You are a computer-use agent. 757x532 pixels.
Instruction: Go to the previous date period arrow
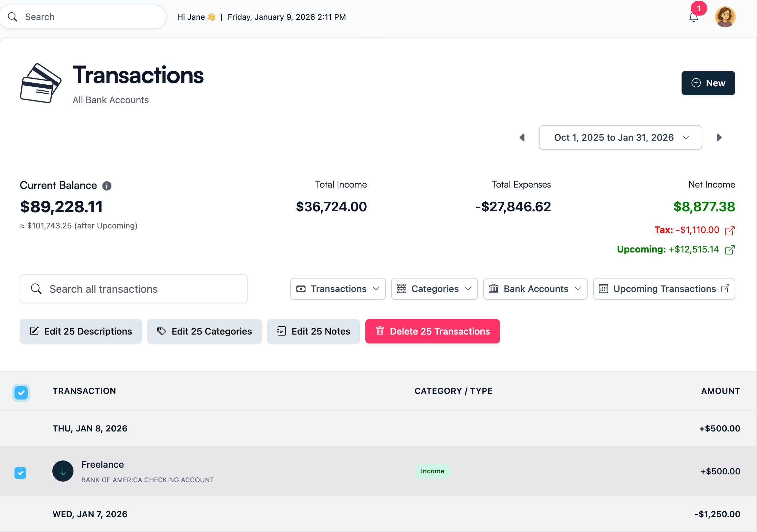pyautogui.click(x=522, y=137)
